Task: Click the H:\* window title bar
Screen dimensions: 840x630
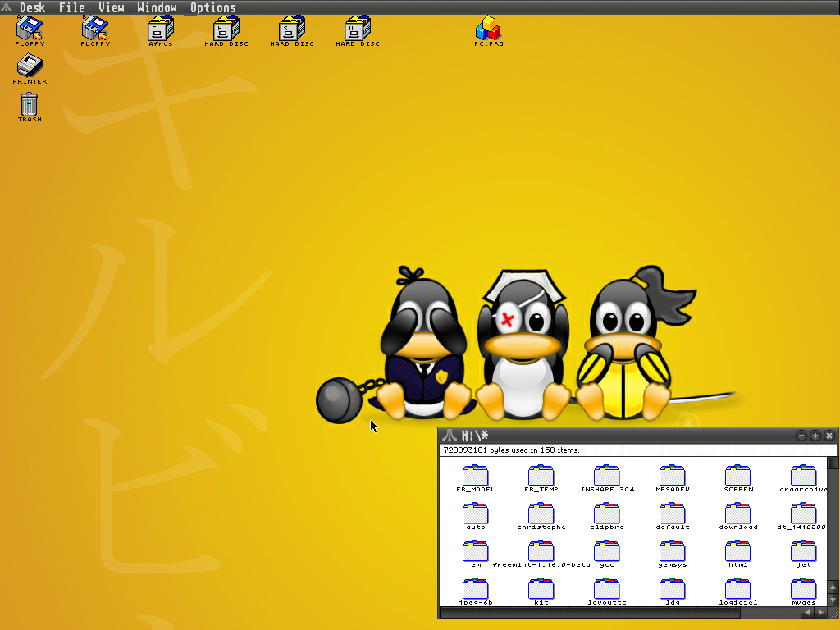Action: point(627,436)
